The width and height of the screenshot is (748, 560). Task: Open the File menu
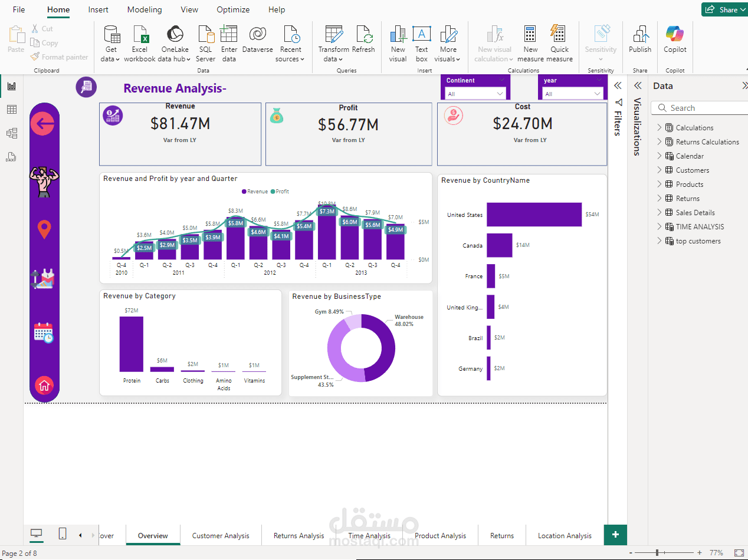coord(19,9)
